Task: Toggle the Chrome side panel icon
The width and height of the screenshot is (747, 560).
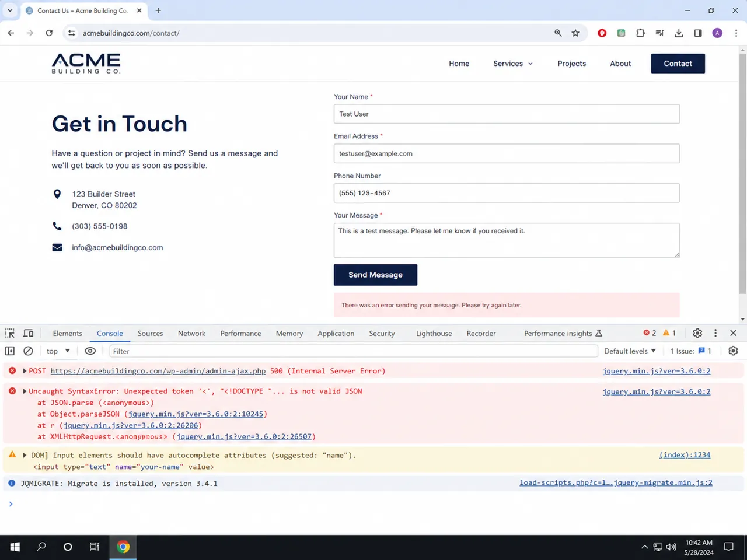Action: (x=698, y=33)
